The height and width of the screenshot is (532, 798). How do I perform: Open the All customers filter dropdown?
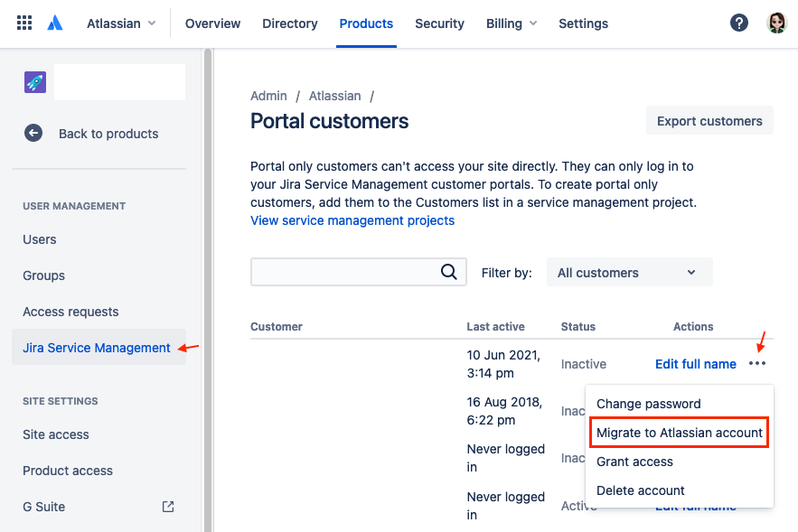point(630,272)
